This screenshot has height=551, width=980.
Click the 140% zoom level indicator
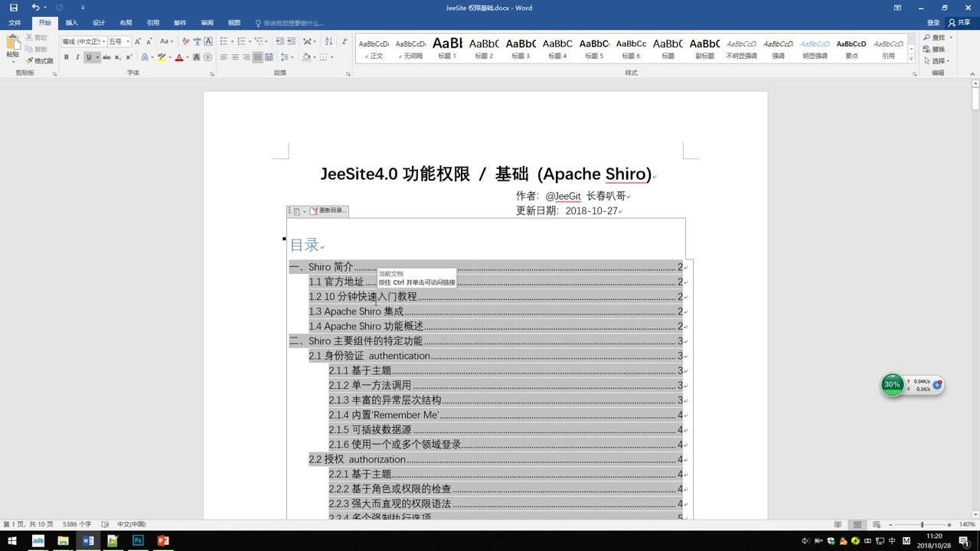[x=967, y=524]
